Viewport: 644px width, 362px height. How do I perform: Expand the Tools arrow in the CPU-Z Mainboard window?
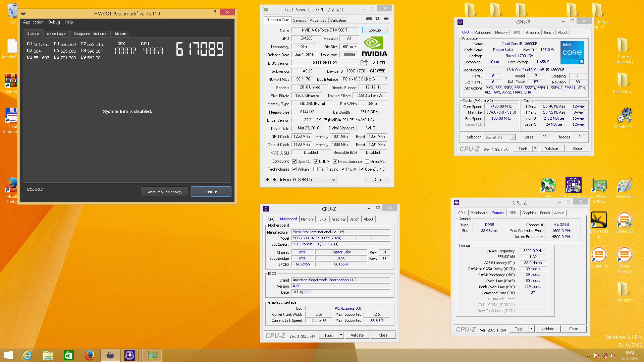[x=341, y=335]
